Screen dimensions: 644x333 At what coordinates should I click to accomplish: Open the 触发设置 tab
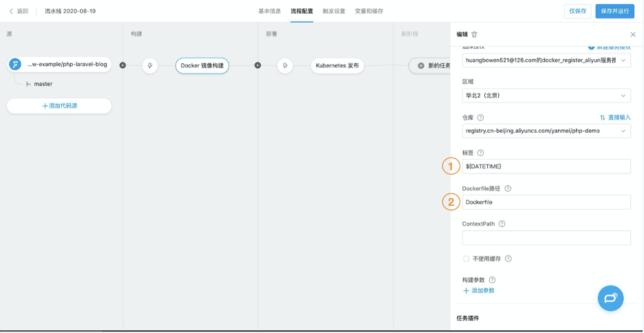(x=334, y=11)
